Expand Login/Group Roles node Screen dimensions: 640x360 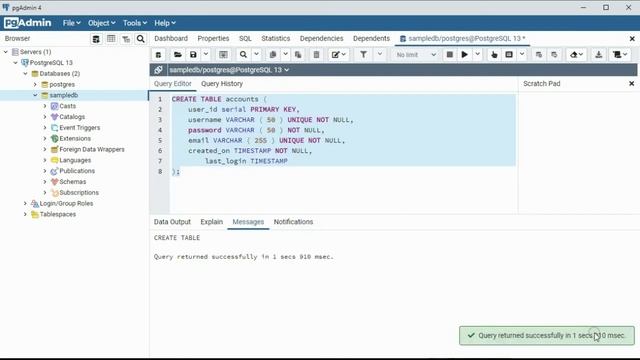tap(25, 203)
